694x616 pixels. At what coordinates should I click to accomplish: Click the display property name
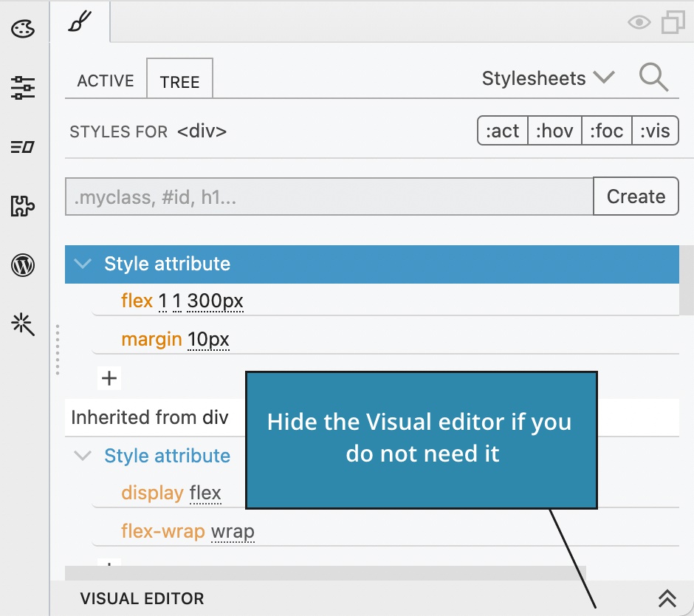click(152, 493)
